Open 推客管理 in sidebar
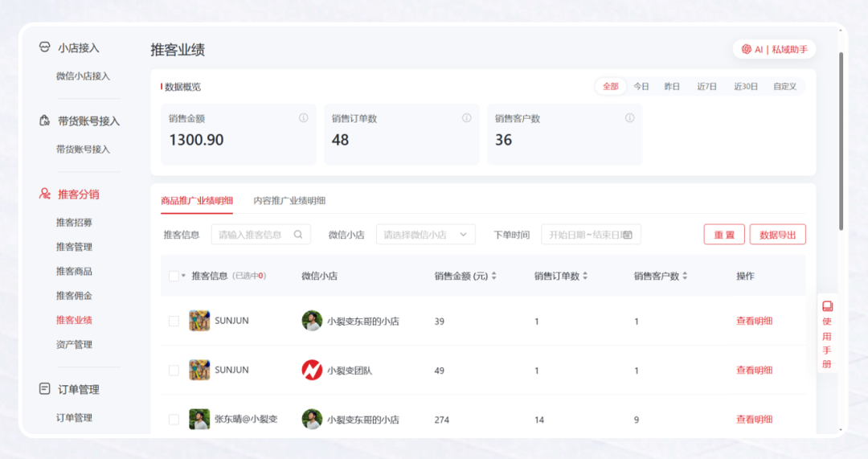Screen dimensions: 868x459 [x=74, y=247]
